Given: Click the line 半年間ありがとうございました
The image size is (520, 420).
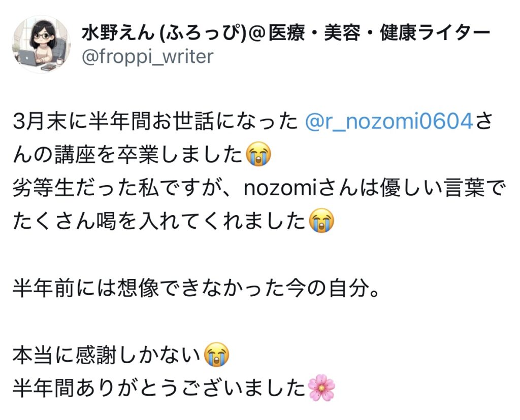Looking at the screenshot, I should click(x=159, y=388).
